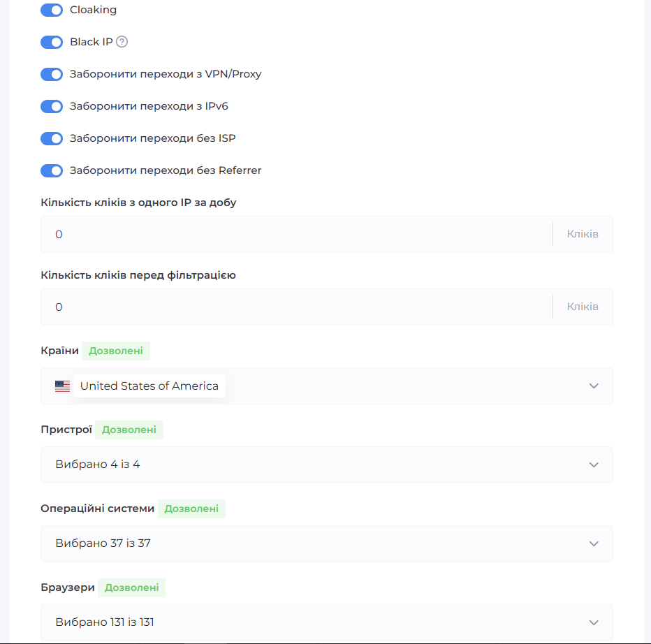This screenshot has height=644, width=651.
Task: Switch off the IPv6 visits blocking toggle
Action: click(x=52, y=107)
